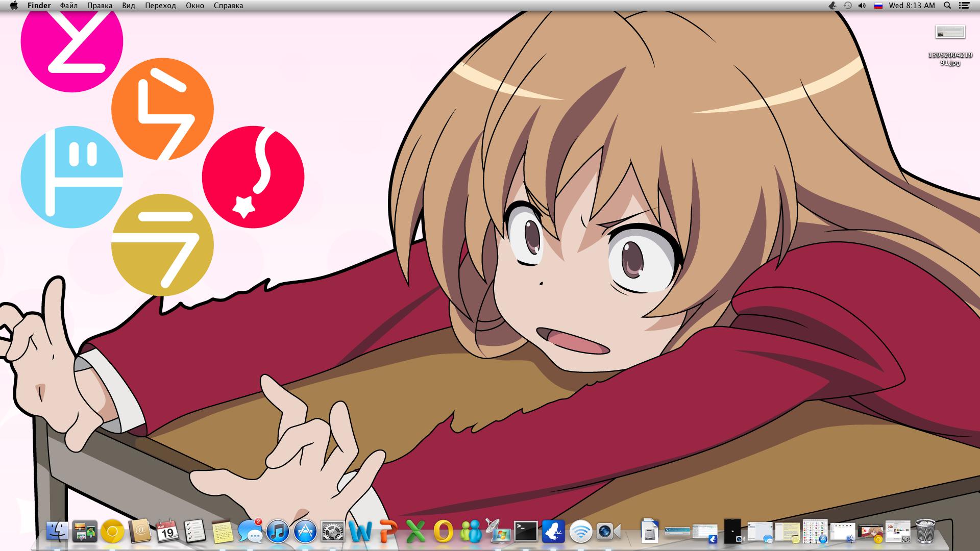The height and width of the screenshot is (551, 980).
Task: Open System Preferences gear icon
Action: 333,532
